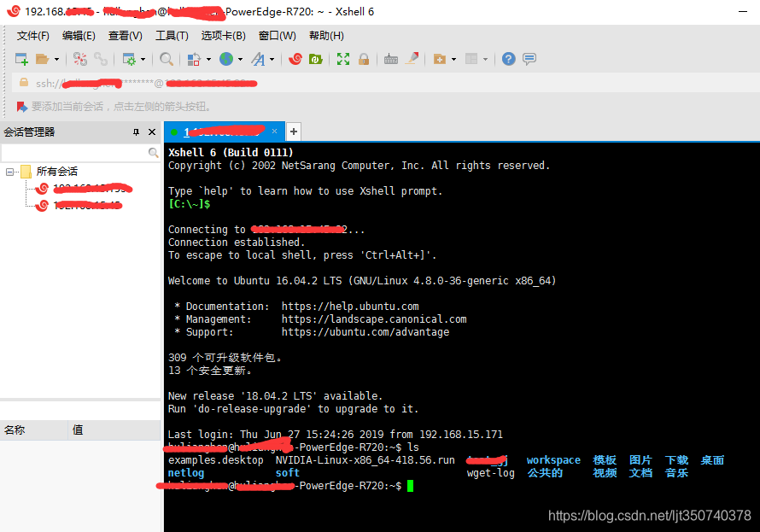
Task: Expand the Properties icon dropdown arrow
Action: 143,59
